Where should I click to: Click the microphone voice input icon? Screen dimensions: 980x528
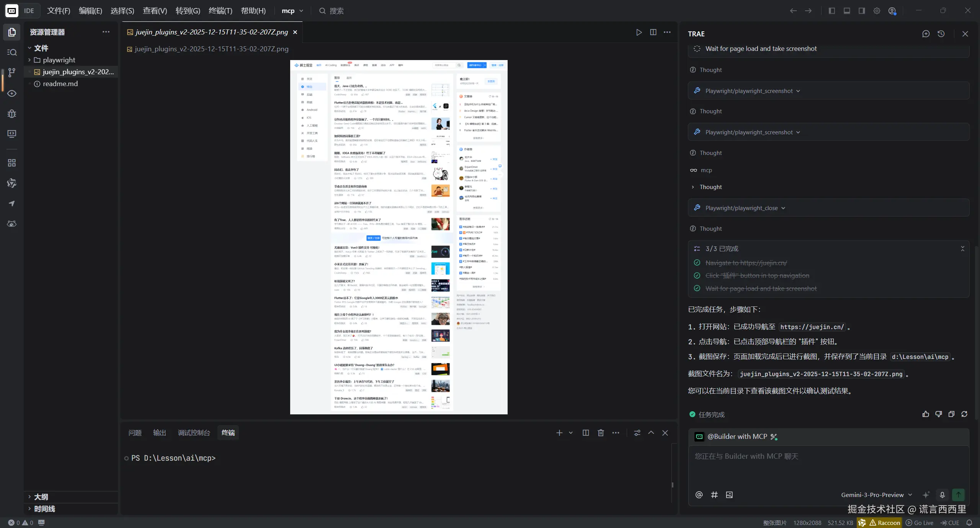(942, 495)
